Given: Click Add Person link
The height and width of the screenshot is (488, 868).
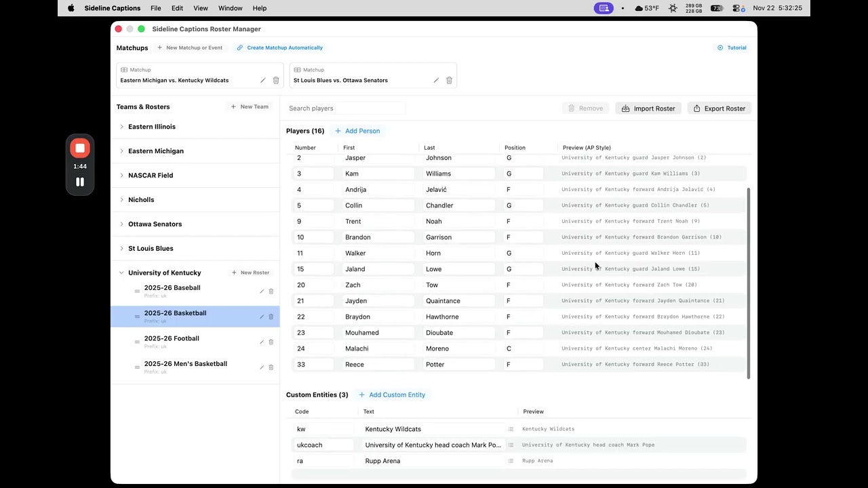Looking at the screenshot, I should [357, 131].
